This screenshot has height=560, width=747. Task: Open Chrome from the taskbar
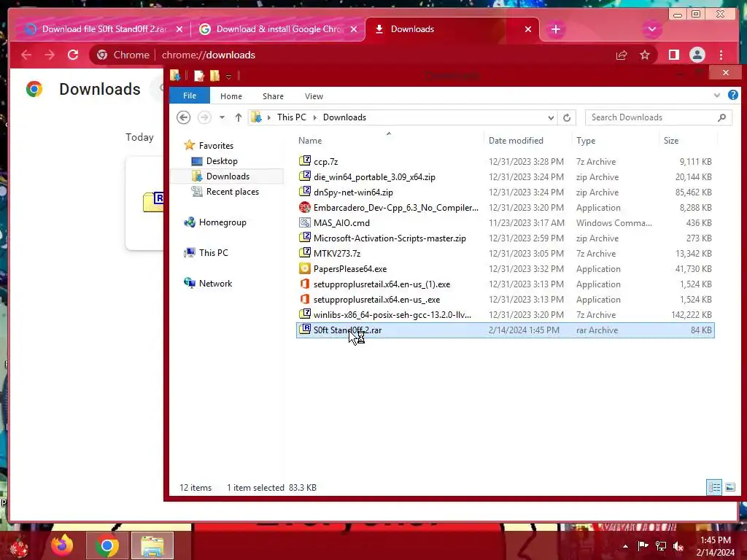click(x=107, y=545)
